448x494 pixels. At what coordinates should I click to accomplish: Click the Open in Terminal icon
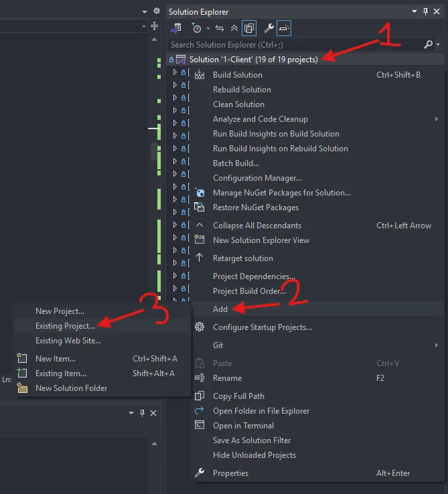[x=200, y=425]
